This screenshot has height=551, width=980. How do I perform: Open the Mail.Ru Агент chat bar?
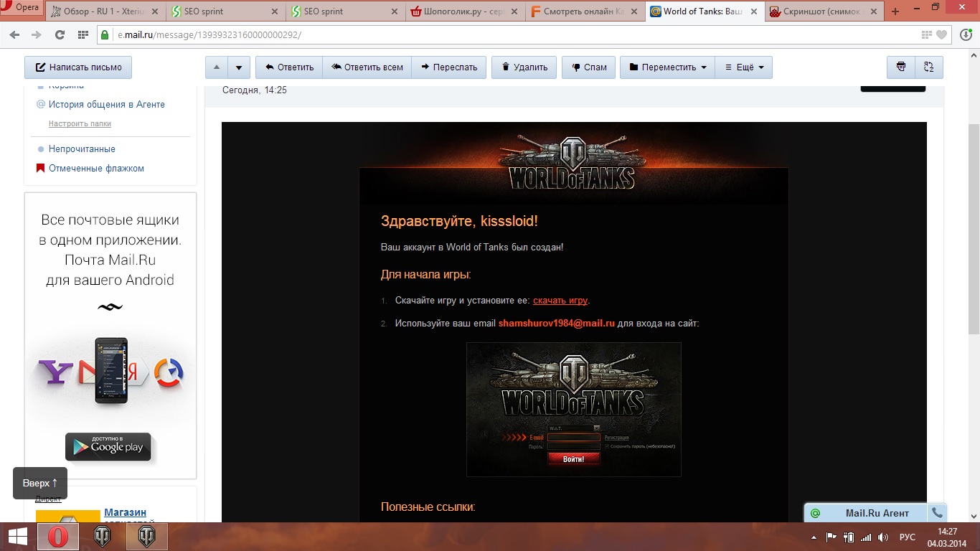pos(867,513)
